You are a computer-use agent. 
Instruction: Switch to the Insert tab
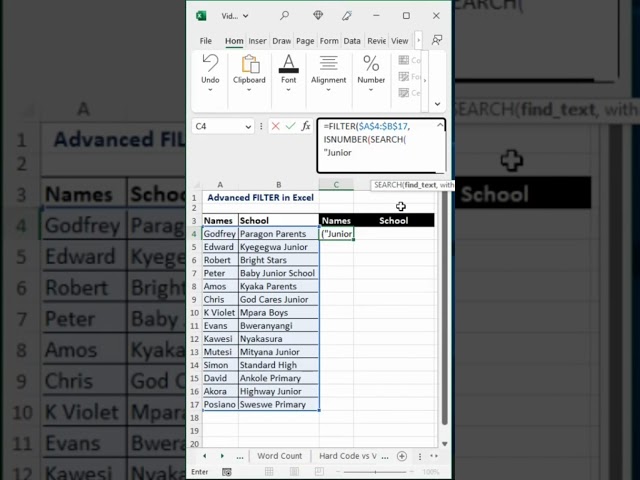pos(257,41)
